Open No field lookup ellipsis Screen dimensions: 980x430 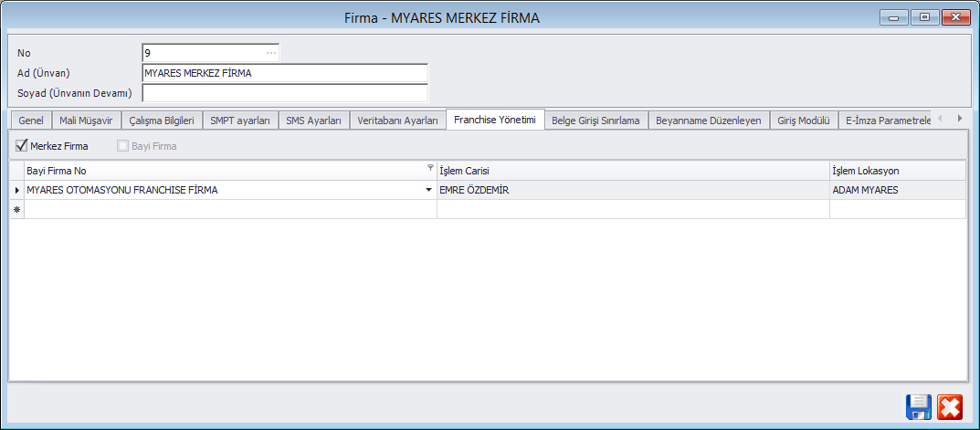[271, 53]
